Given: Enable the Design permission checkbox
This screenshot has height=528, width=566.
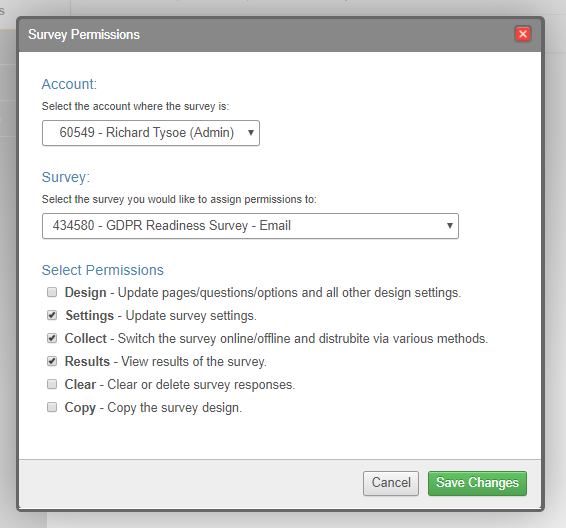Looking at the screenshot, I should click(52, 292).
